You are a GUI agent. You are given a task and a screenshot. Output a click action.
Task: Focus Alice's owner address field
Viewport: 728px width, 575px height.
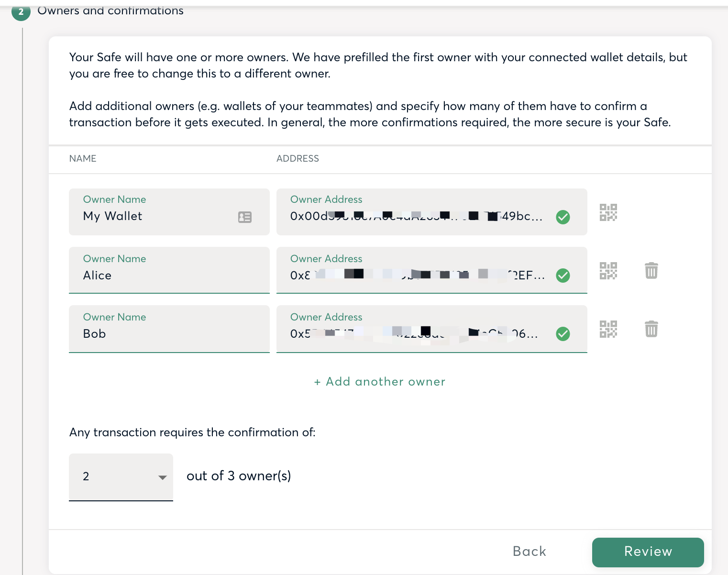click(x=416, y=276)
